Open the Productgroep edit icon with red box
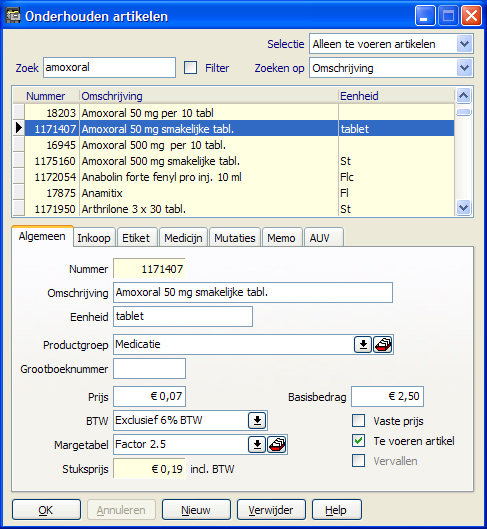Image resolution: width=487 pixels, height=529 pixels. 382,344
